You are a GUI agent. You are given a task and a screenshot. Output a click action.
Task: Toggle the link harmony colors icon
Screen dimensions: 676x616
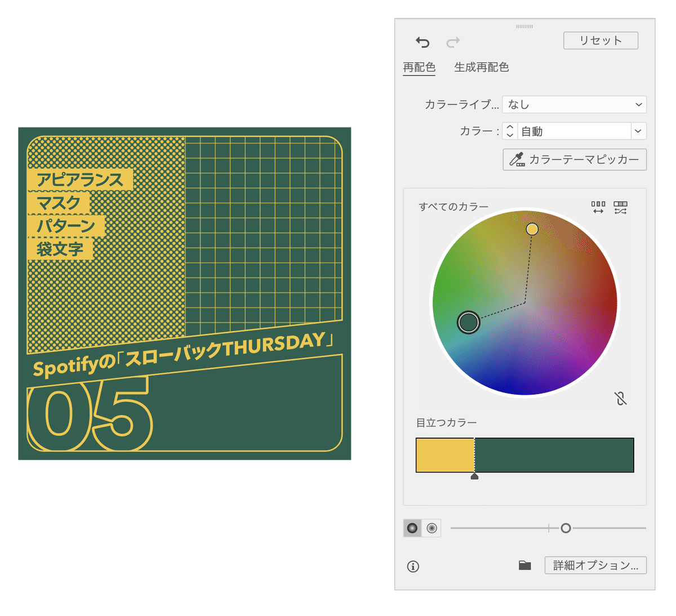pyautogui.click(x=621, y=399)
